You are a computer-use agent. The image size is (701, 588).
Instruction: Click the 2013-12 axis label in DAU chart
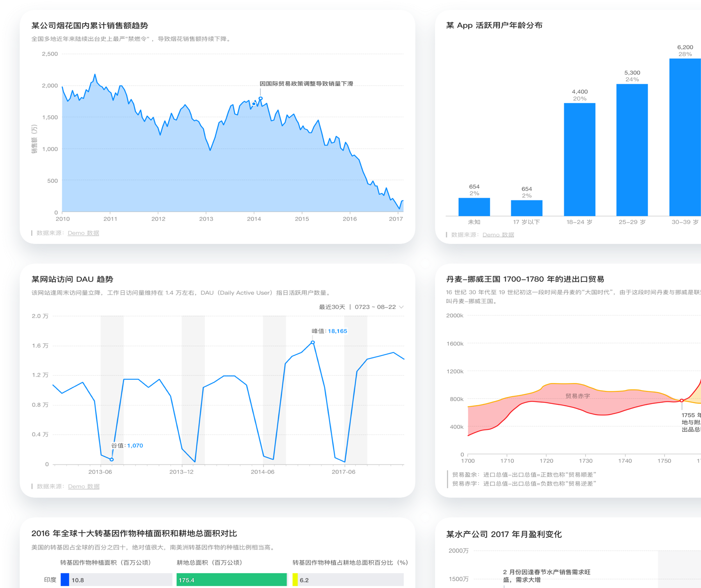pos(181,472)
